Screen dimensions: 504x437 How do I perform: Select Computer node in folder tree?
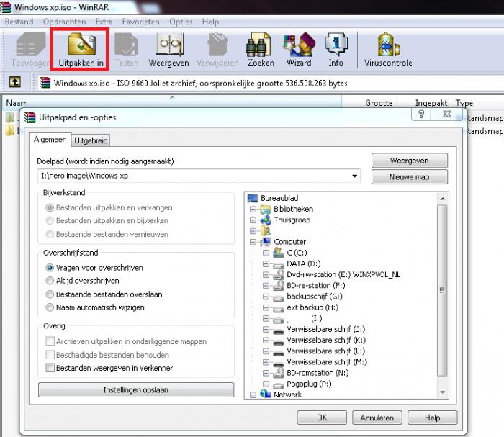click(289, 242)
